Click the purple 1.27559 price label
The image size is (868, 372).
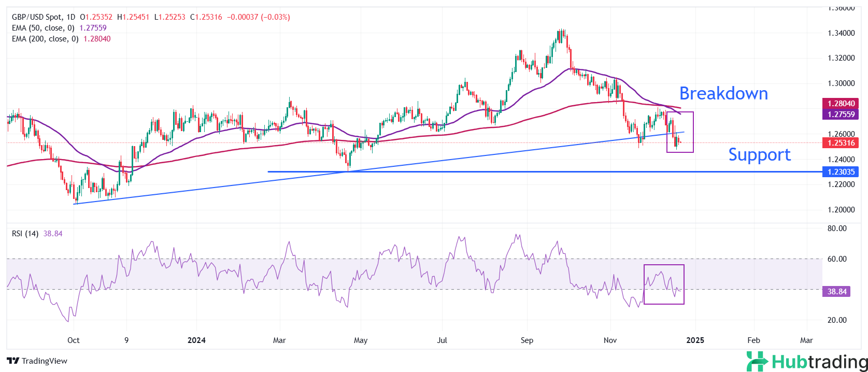pos(840,115)
